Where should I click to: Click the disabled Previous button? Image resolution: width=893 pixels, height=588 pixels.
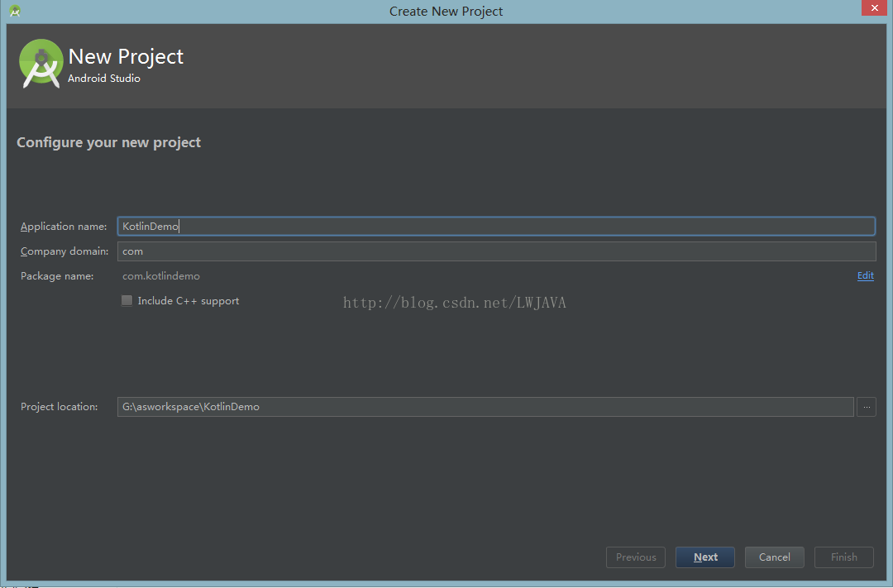tap(636, 557)
